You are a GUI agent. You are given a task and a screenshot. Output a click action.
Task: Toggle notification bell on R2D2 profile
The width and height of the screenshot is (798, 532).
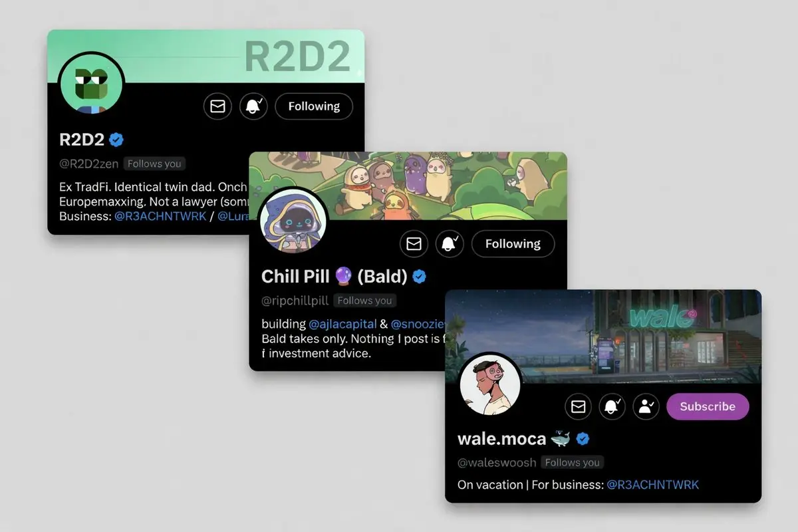point(253,106)
